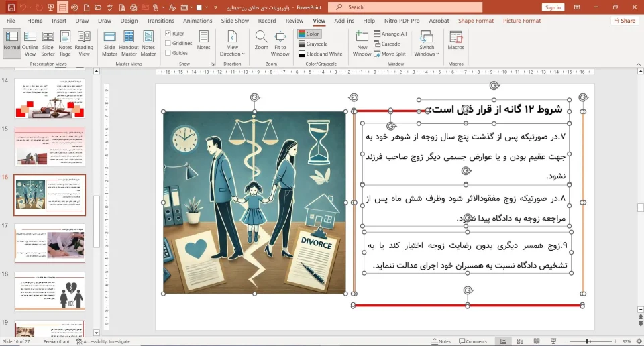Select slide 18 thumbnail
This screenshot has height=346, width=644.
[50, 292]
